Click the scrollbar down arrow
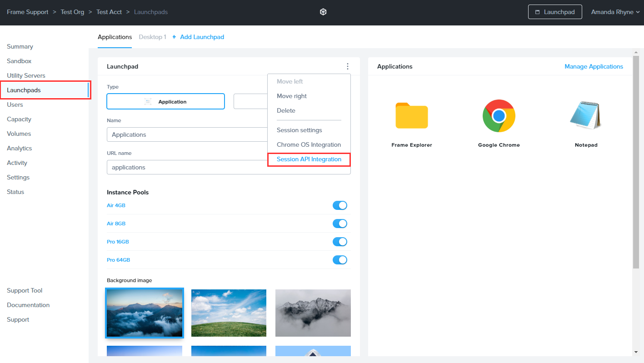Screen dimensions: 644x363 coord(636,352)
